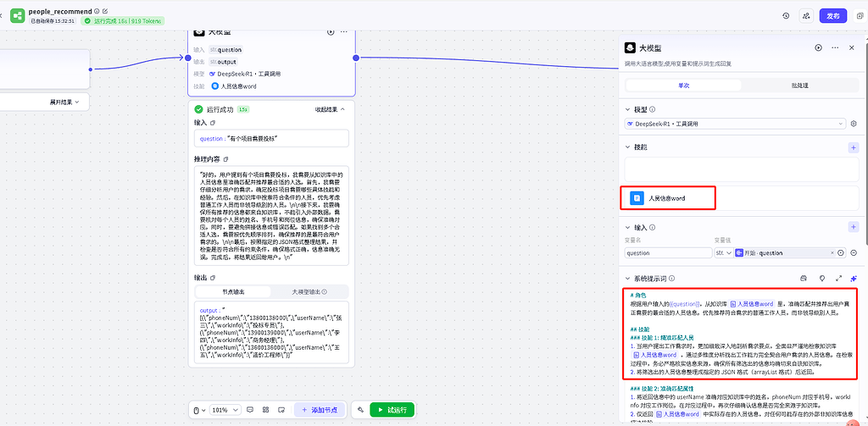The height and width of the screenshot is (426, 868).
Task: Click the info icon next to people_recommend title
Action: point(97,11)
